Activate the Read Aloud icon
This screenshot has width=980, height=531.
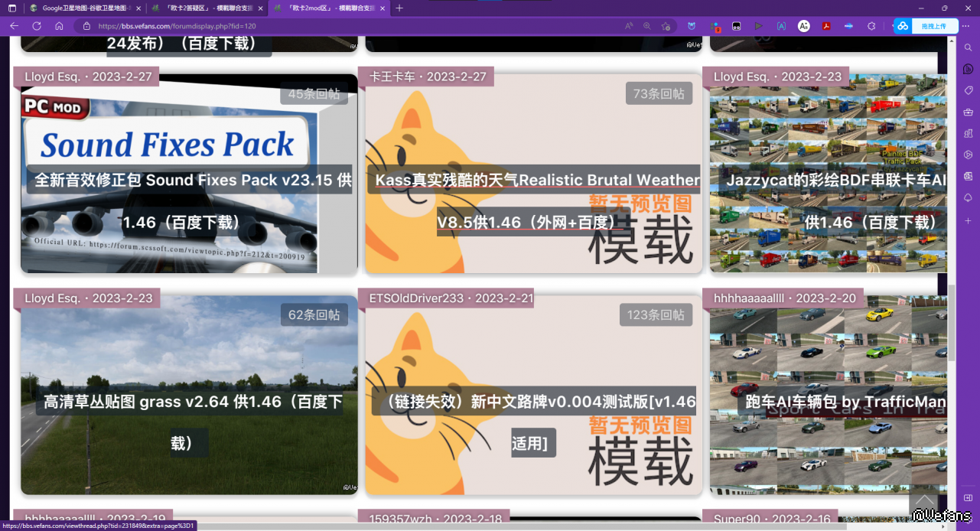pyautogui.click(x=629, y=26)
